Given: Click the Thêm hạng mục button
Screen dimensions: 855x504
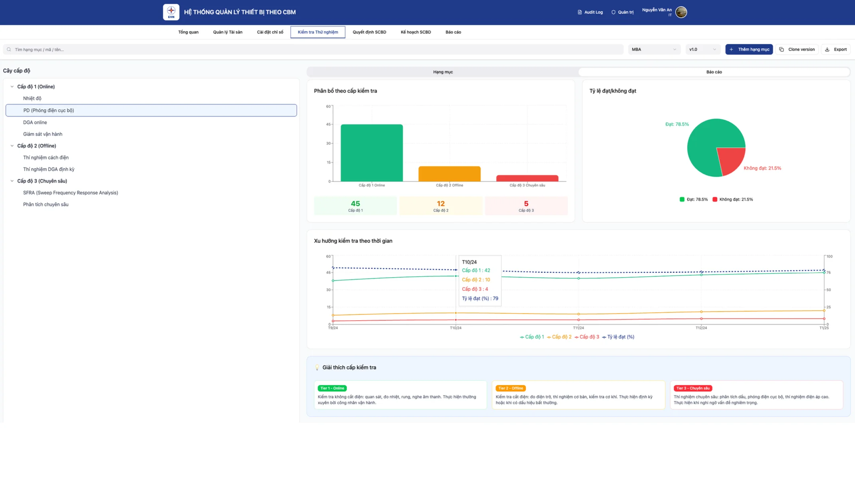Looking at the screenshot, I should pyautogui.click(x=749, y=50).
